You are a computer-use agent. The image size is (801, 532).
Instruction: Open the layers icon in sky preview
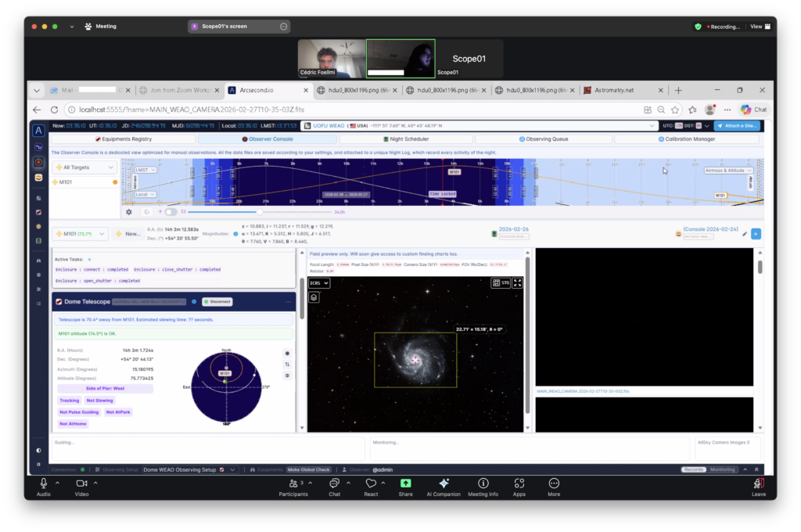[314, 297]
